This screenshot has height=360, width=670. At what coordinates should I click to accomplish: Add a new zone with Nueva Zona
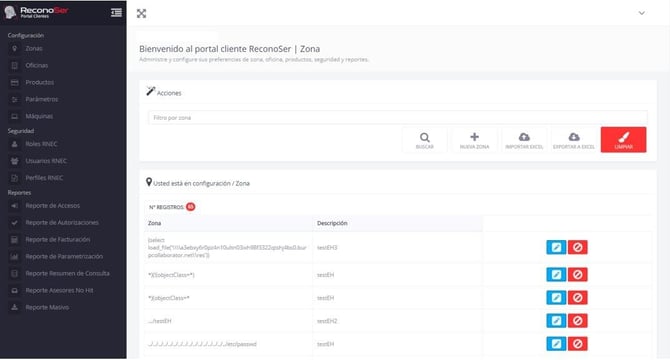click(474, 140)
